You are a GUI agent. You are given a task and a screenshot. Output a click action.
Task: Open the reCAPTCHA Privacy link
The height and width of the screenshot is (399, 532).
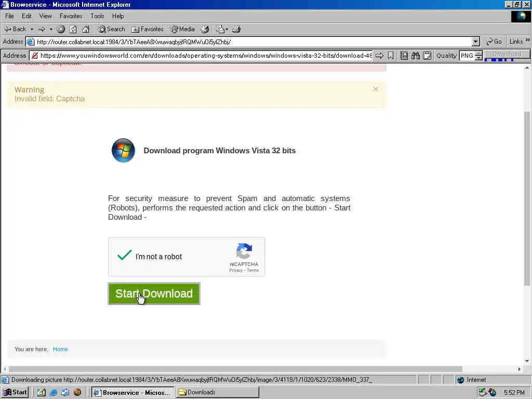(236, 270)
